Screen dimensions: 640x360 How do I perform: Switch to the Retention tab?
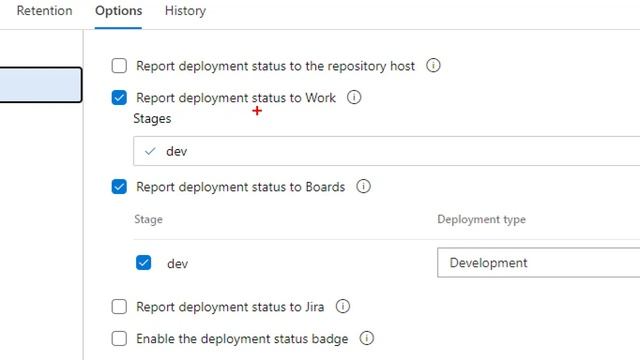point(44,11)
